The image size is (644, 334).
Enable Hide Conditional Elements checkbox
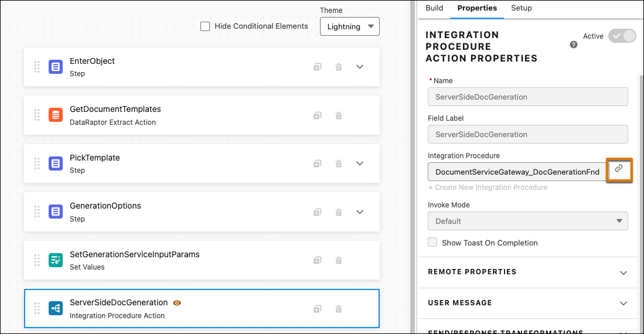[x=205, y=26]
